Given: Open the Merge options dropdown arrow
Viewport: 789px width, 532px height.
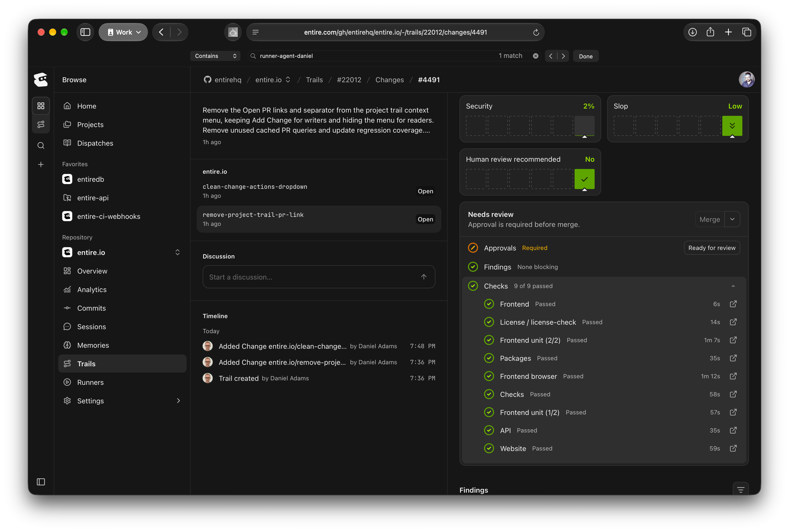Looking at the screenshot, I should click(x=732, y=219).
